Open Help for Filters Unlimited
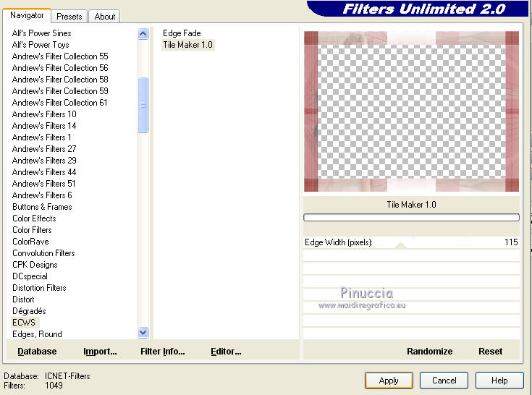This screenshot has height=395, width=532. (x=499, y=381)
